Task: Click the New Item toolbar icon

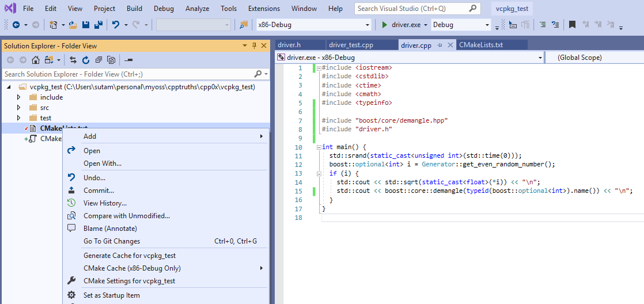Action: 53,25
